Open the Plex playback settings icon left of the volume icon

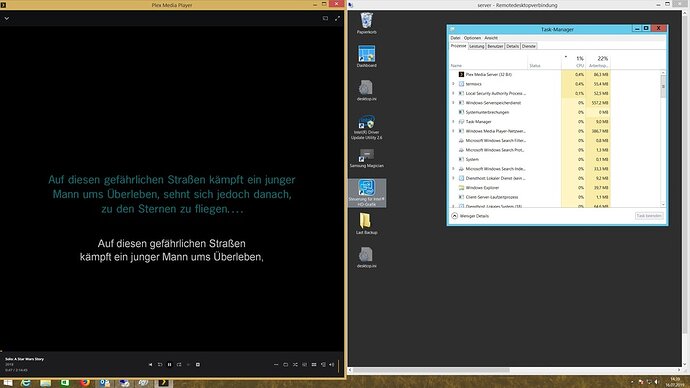323,365
